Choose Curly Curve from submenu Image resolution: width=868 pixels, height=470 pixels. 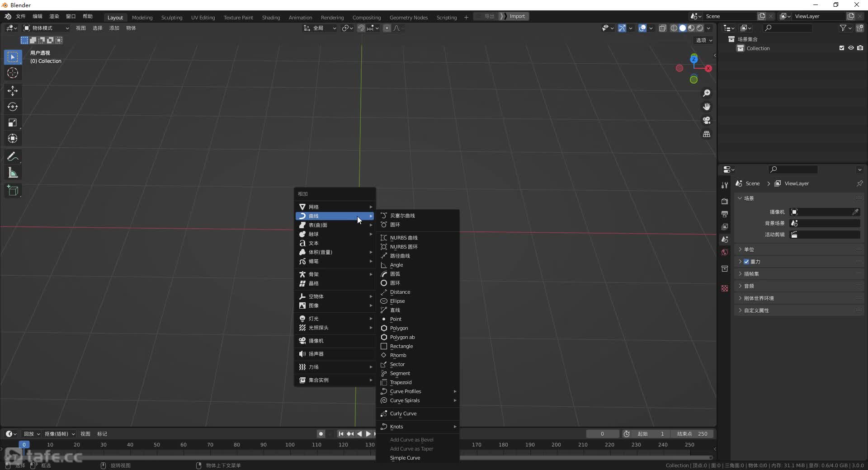(x=418, y=414)
